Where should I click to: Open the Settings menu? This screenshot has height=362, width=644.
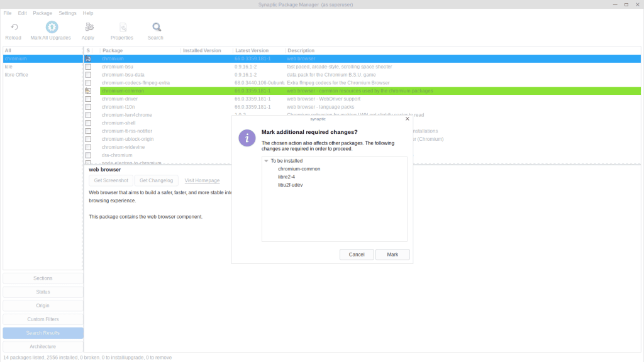(67, 13)
